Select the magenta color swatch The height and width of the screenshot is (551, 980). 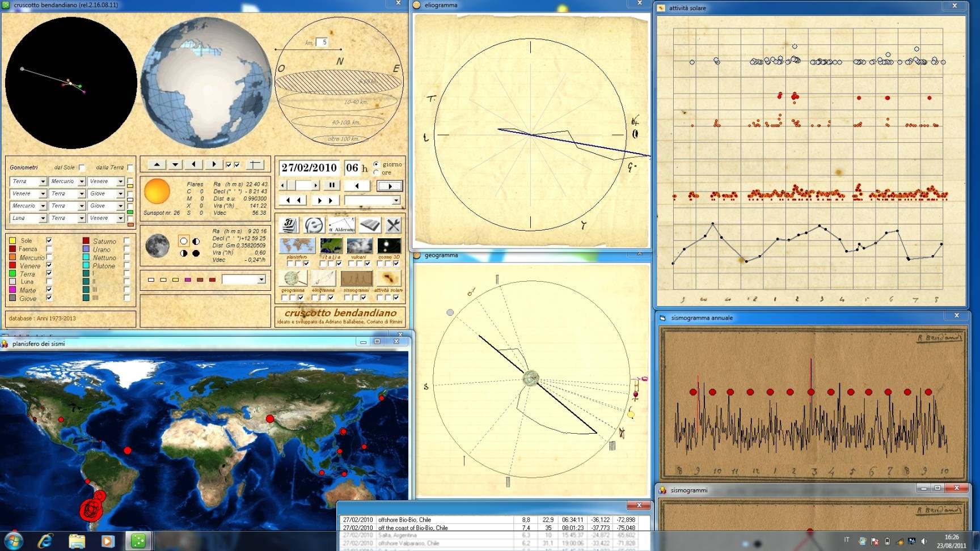[188, 279]
